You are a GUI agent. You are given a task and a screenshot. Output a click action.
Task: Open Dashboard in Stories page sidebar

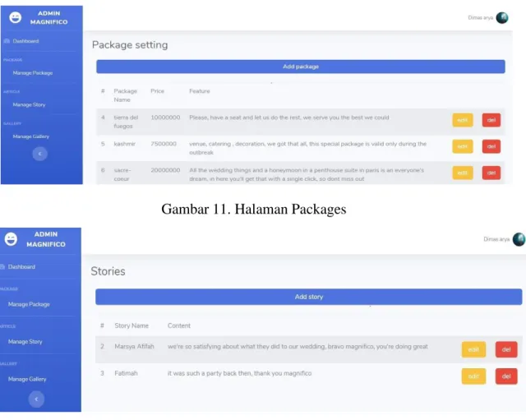21,266
